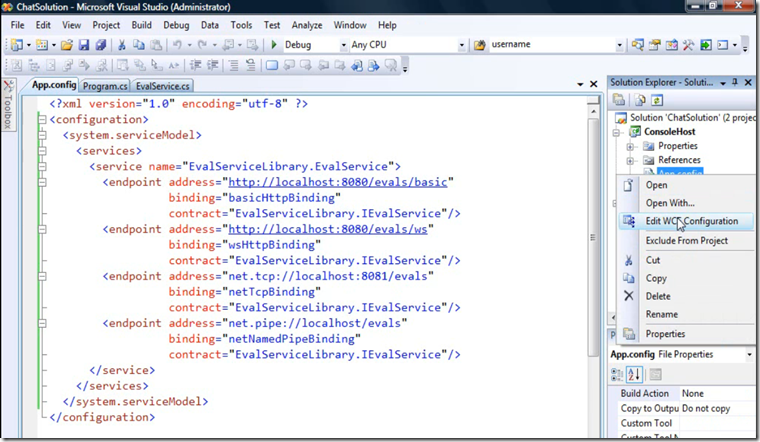Image resolution: width=760 pixels, height=442 pixels.
Task: Click the New Project toolbar icon
Action: point(16,45)
